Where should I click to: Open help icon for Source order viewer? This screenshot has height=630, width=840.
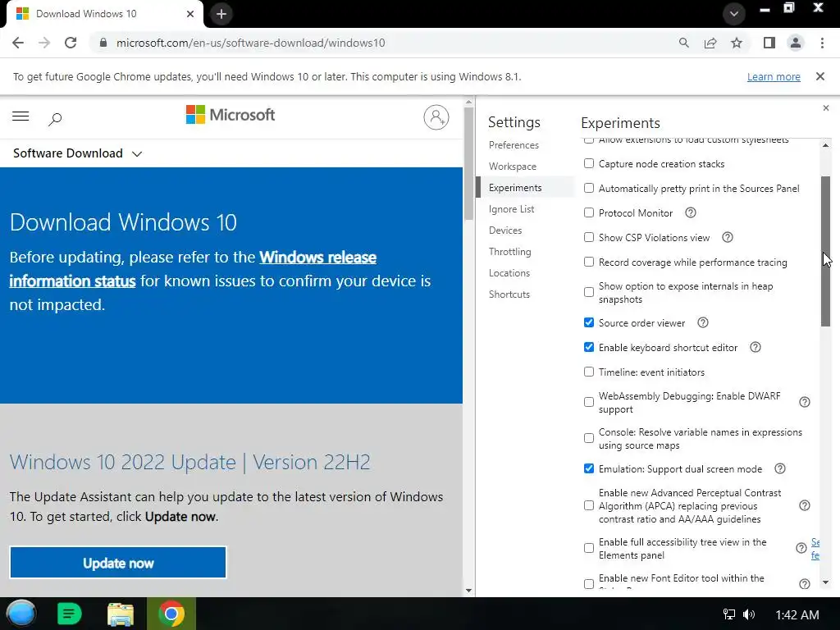703,322
